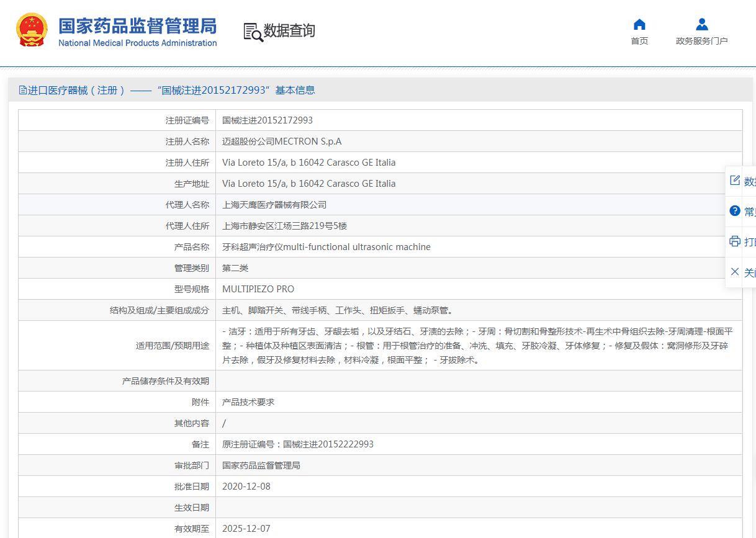Viewport: 756px width, 538px height.
Task: Click the 注册人名称 label cell
Action: tap(117, 141)
